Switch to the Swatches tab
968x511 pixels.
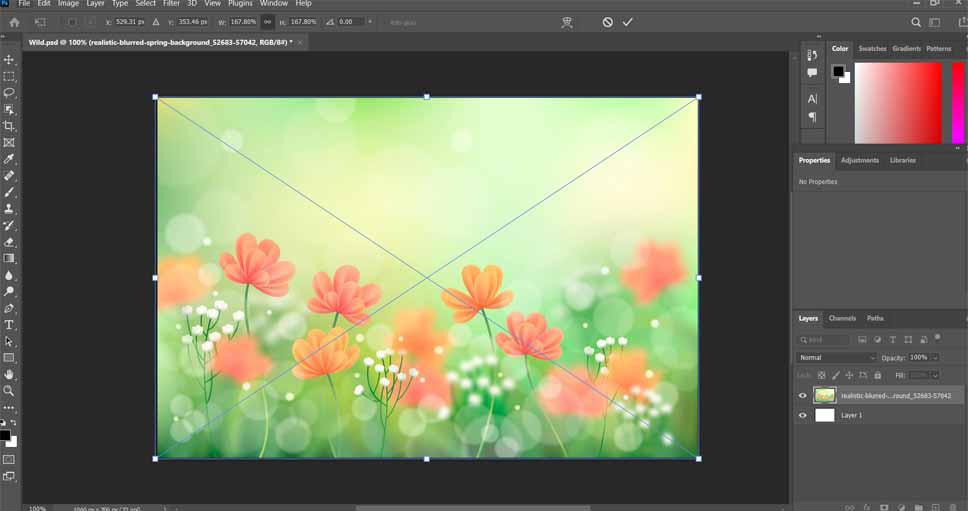point(872,48)
